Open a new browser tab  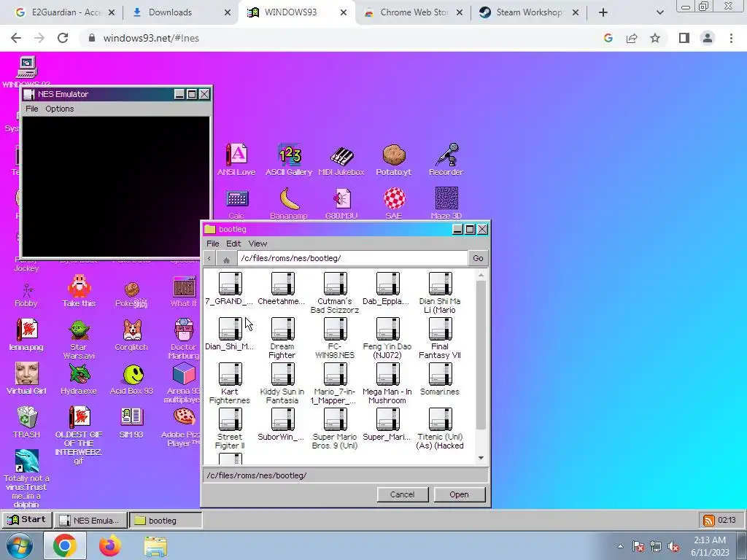pyautogui.click(x=603, y=12)
